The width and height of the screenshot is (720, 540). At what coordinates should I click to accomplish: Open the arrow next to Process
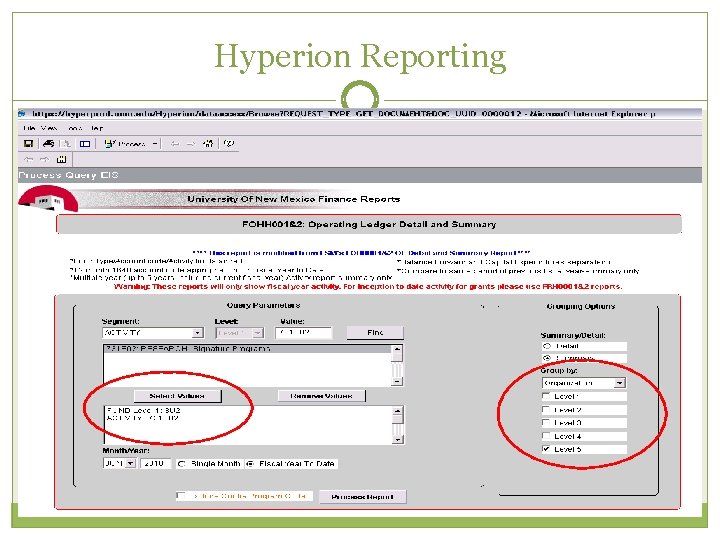(155, 144)
